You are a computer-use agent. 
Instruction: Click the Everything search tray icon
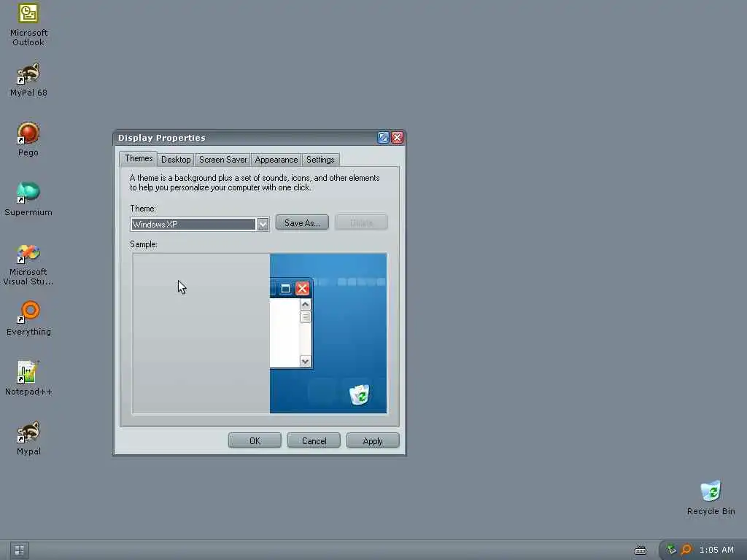[x=686, y=550]
